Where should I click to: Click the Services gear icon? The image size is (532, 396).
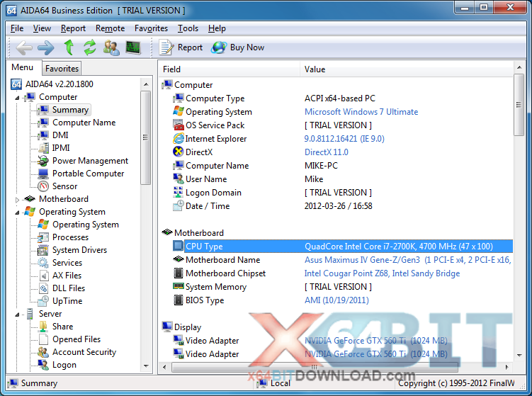43,263
